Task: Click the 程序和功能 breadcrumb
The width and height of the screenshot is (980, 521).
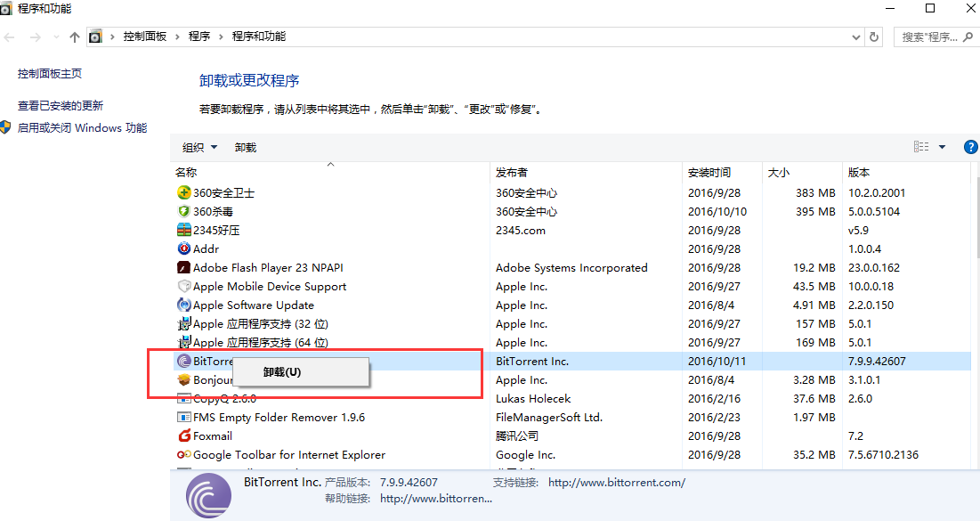Action: [259, 37]
